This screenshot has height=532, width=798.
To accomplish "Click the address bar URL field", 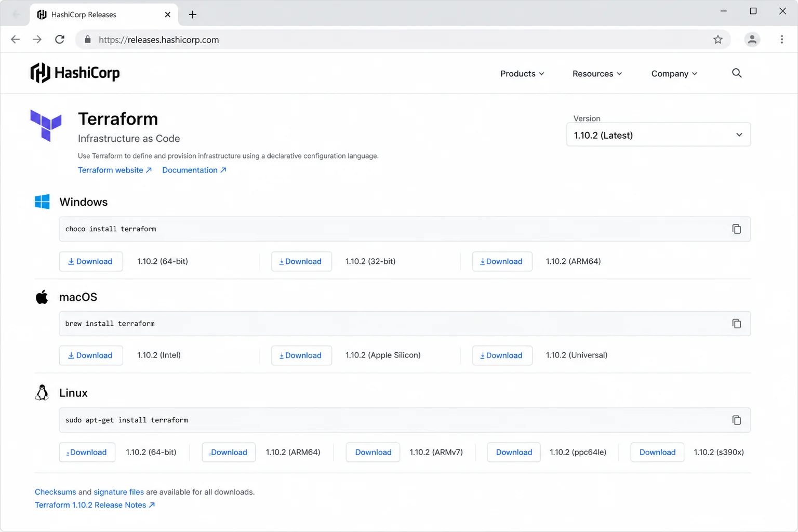I will coord(403,39).
